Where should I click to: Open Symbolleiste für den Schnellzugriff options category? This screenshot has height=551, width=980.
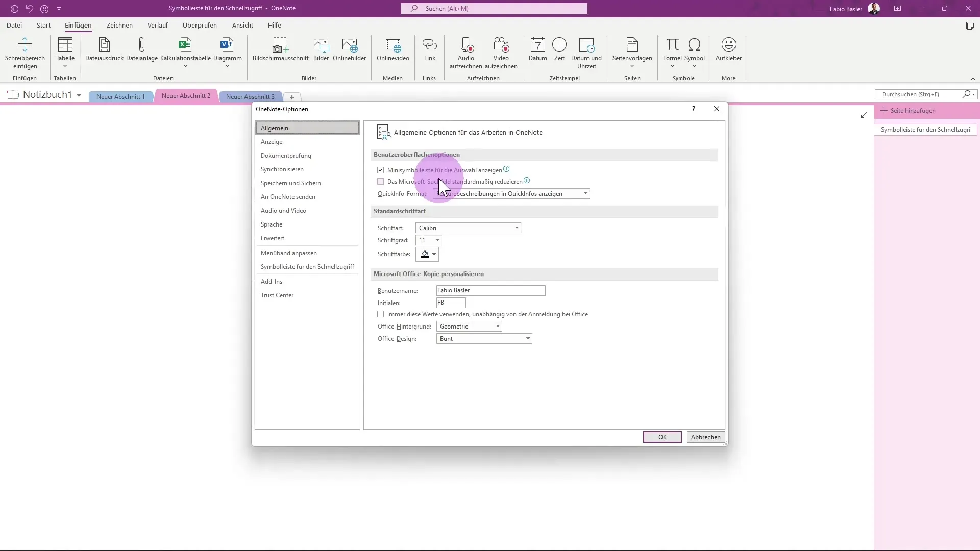(307, 267)
